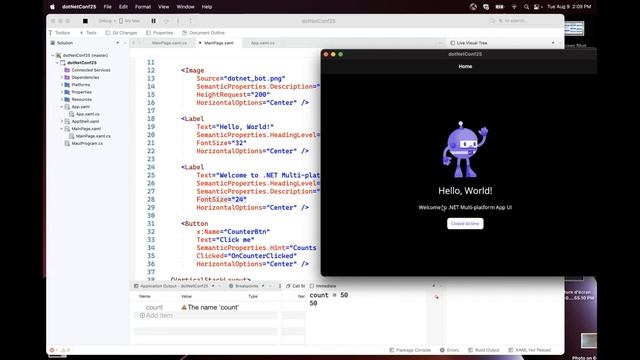This screenshot has height=360, width=640.
Task: Open the Apple menu
Action: [52, 7]
